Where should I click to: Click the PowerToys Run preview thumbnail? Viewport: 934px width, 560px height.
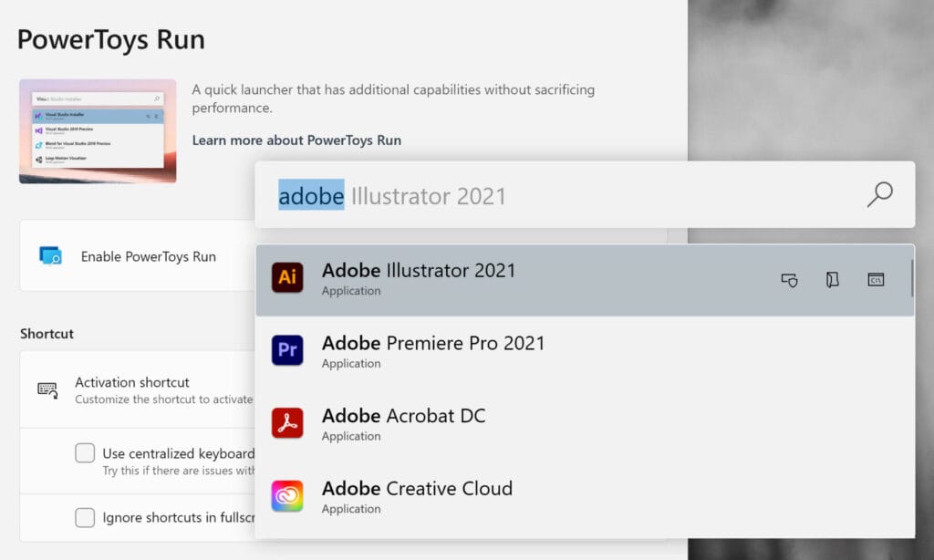pos(98,131)
